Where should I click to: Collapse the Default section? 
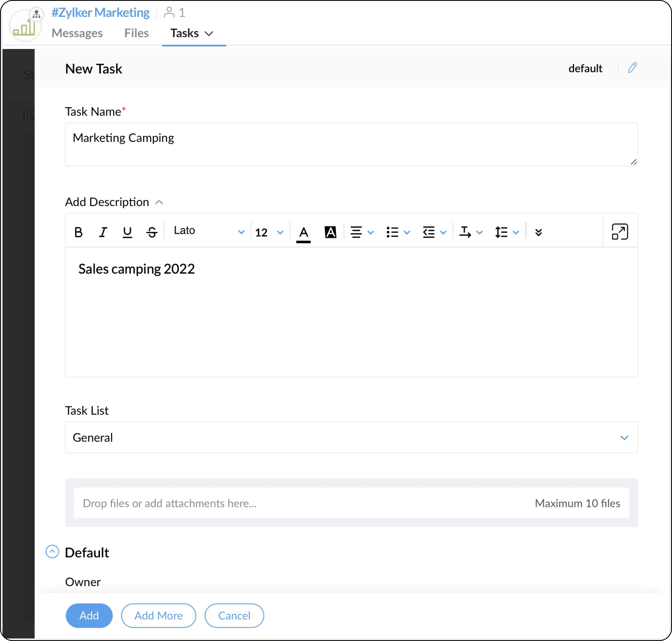(52, 551)
